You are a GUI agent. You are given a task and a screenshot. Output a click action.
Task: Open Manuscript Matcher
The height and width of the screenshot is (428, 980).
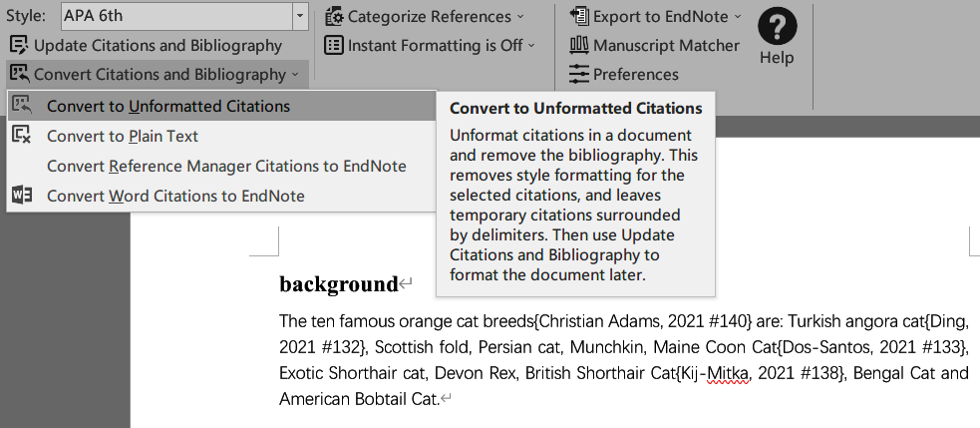click(x=654, y=45)
